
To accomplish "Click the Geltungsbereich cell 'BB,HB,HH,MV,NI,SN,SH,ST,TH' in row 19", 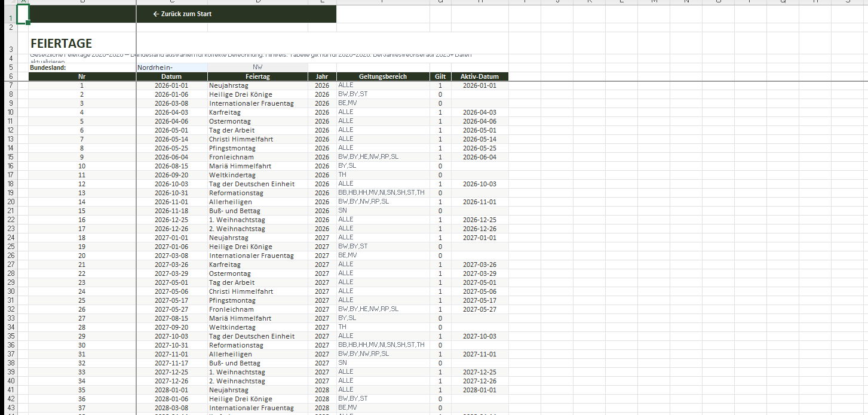I will point(381,193).
